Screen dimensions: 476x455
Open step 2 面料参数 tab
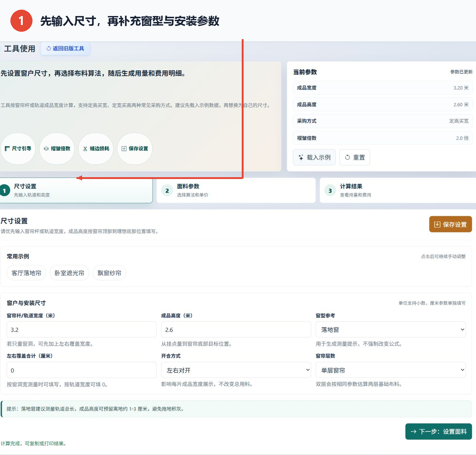[236, 190]
